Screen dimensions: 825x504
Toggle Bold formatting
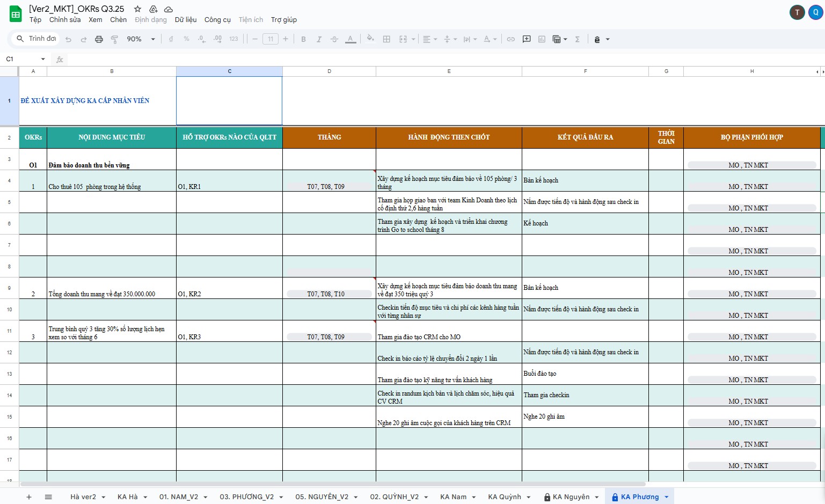click(x=303, y=39)
